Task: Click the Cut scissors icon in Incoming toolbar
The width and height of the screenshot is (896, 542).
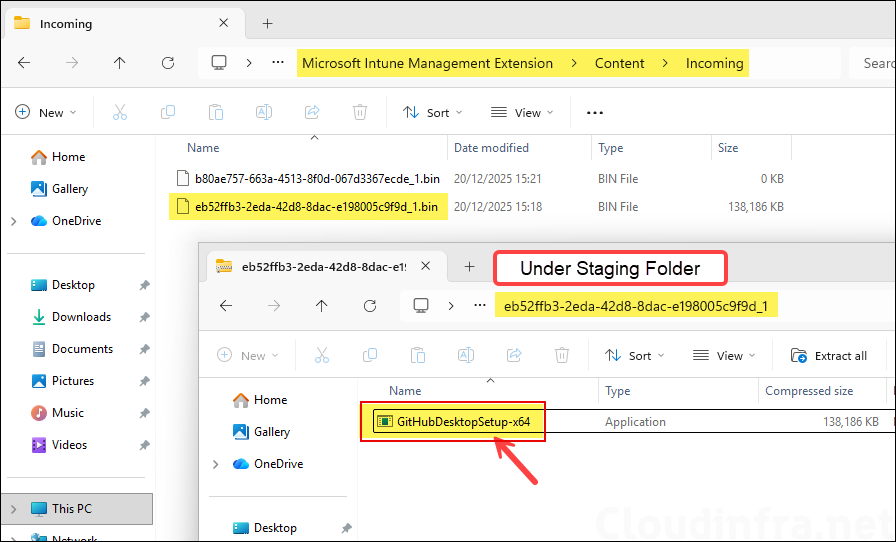Action: (x=120, y=113)
